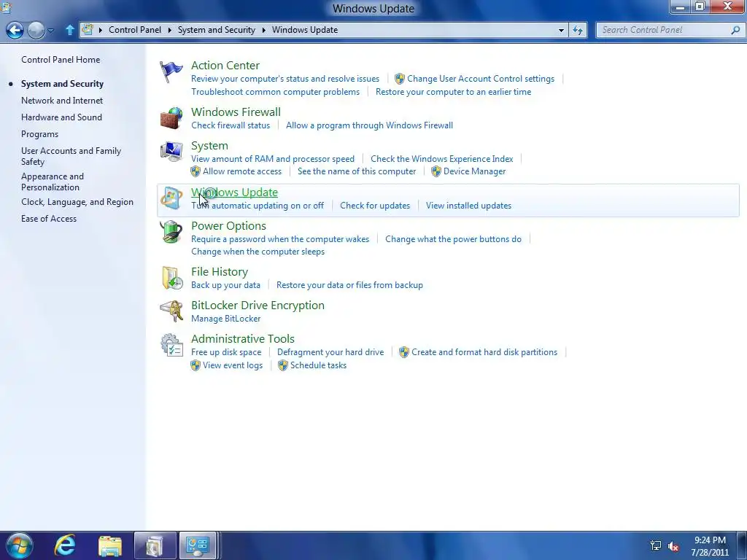The height and width of the screenshot is (560, 747).
Task: Click Schedule tasks link
Action: point(318,365)
